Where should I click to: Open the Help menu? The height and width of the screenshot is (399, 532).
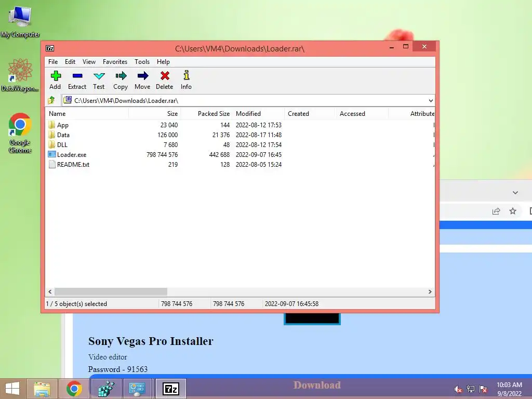pos(163,62)
